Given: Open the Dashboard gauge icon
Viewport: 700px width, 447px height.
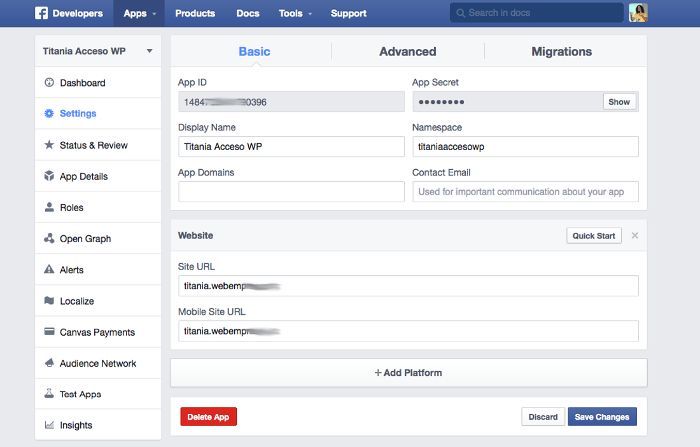Looking at the screenshot, I should 49,82.
